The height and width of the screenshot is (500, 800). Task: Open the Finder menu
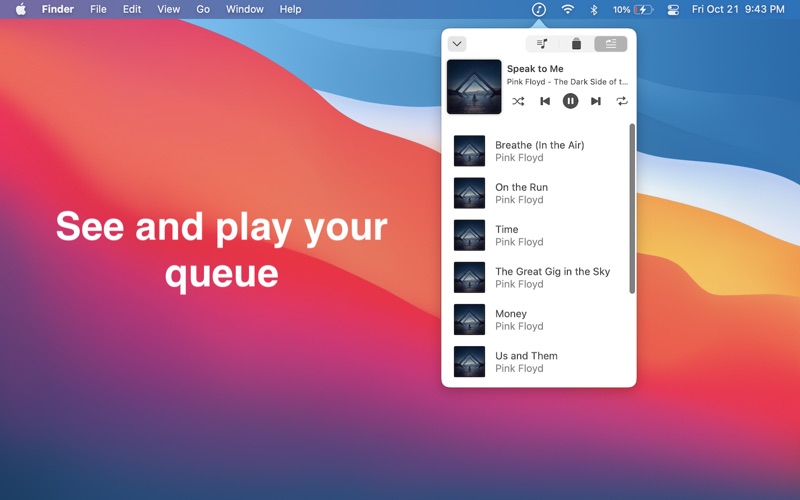(x=58, y=9)
